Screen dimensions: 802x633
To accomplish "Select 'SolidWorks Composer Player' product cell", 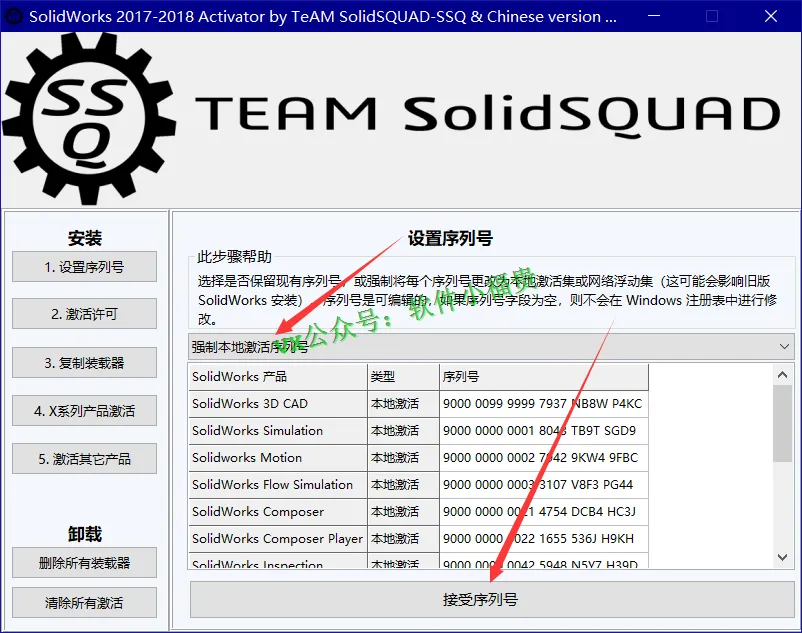I will (278, 539).
